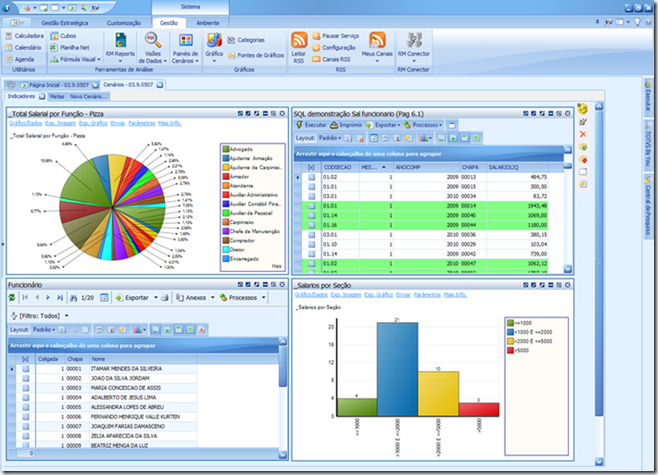Check row MARIA CONCEICAO DE ASSIS

(x=26, y=388)
